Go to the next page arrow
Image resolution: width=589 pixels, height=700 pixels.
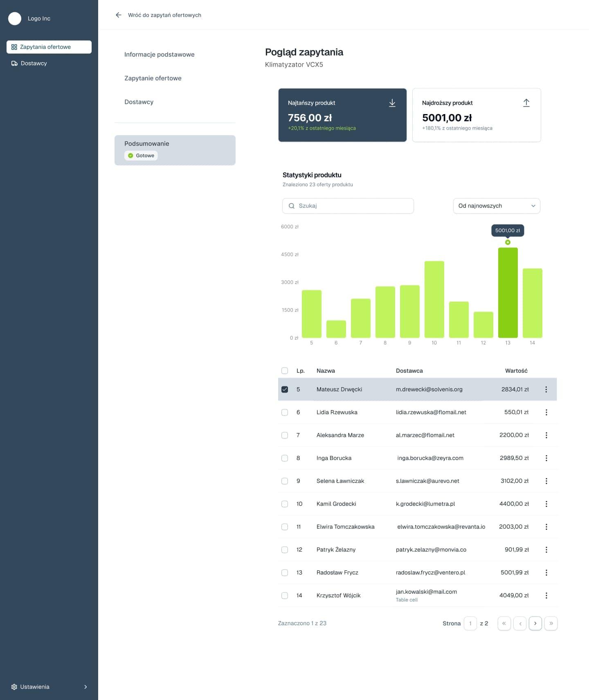pyautogui.click(x=535, y=624)
